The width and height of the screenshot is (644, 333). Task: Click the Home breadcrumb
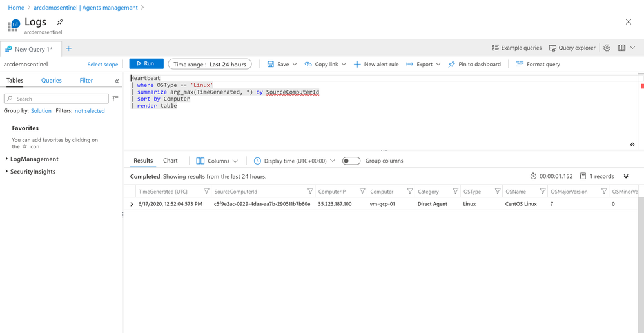click(16, 8)
